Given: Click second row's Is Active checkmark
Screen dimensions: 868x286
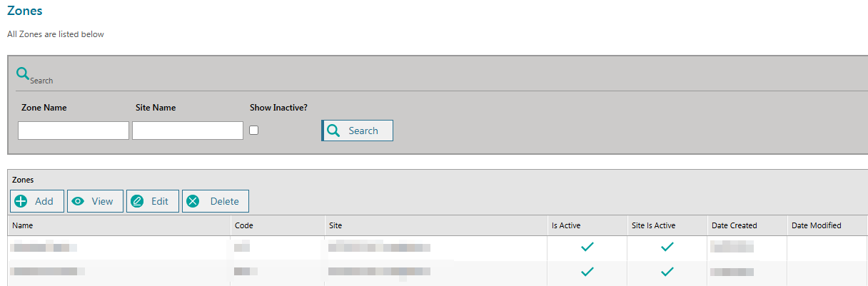Looking at the screenshot, I should (587, 272).
